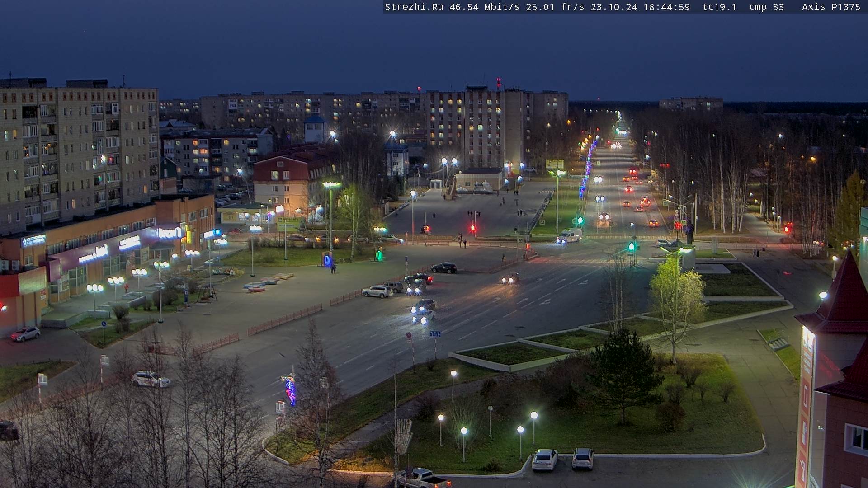The width and height of the screenshot is (868, 488).
Task: Click the 25.01 fr/s frame rate value
Action: point(556,7)
